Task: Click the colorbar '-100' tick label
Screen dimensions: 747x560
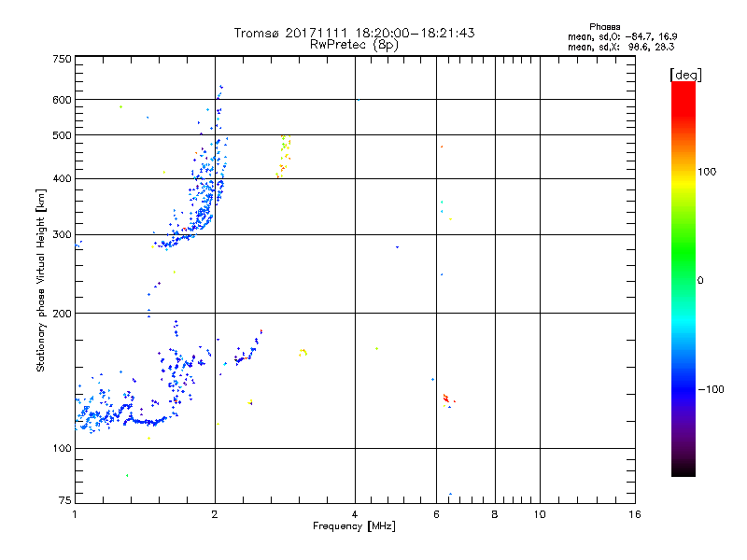Action: pos(711,389)
